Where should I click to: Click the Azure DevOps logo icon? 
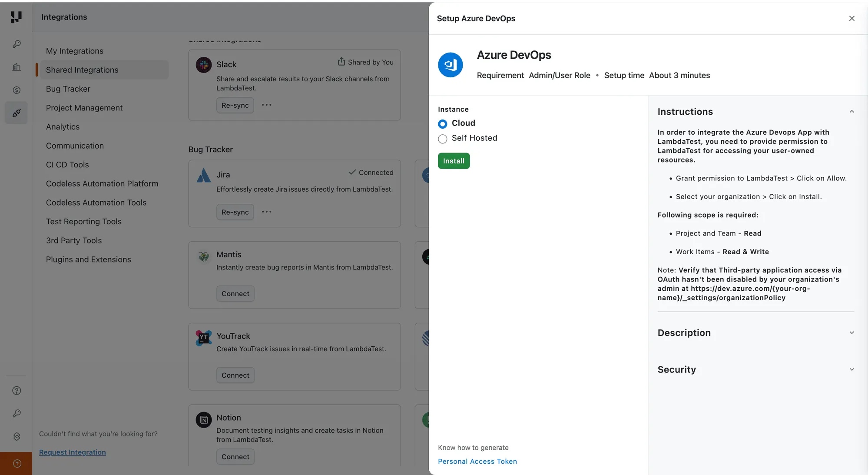pyautogui.click(x=450, y=65)
